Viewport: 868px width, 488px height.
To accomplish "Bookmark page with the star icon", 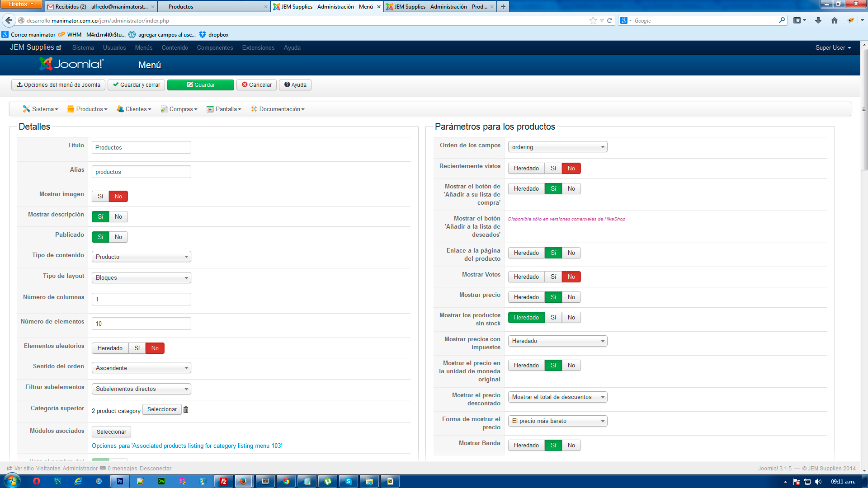I will click(593, 20).
